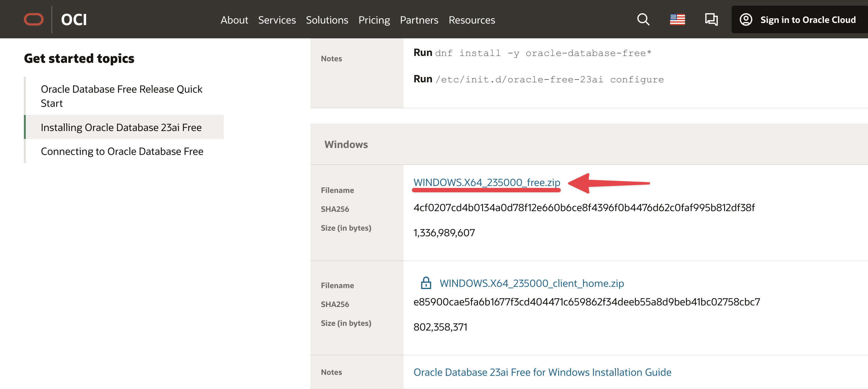Click the OCI brand text
The width and height of the screenshot is (868, 389).
(x=74, y=19)
